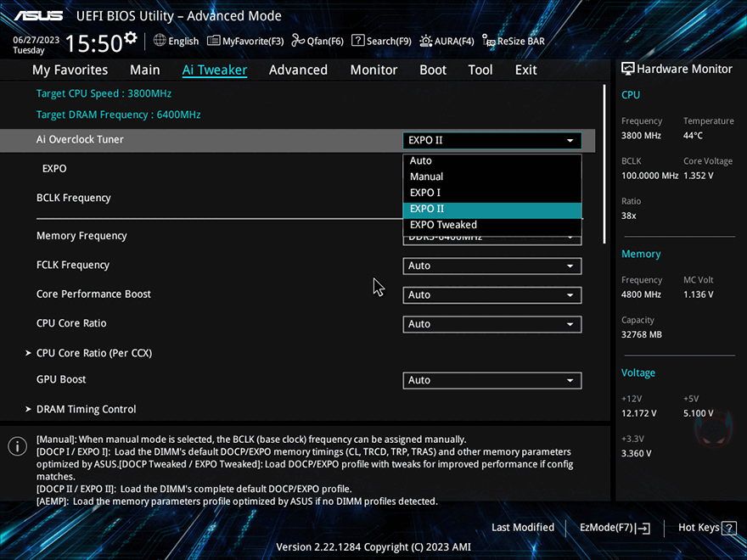
Task: Click the info icon beside help text
Action: [x=17, y=446]
